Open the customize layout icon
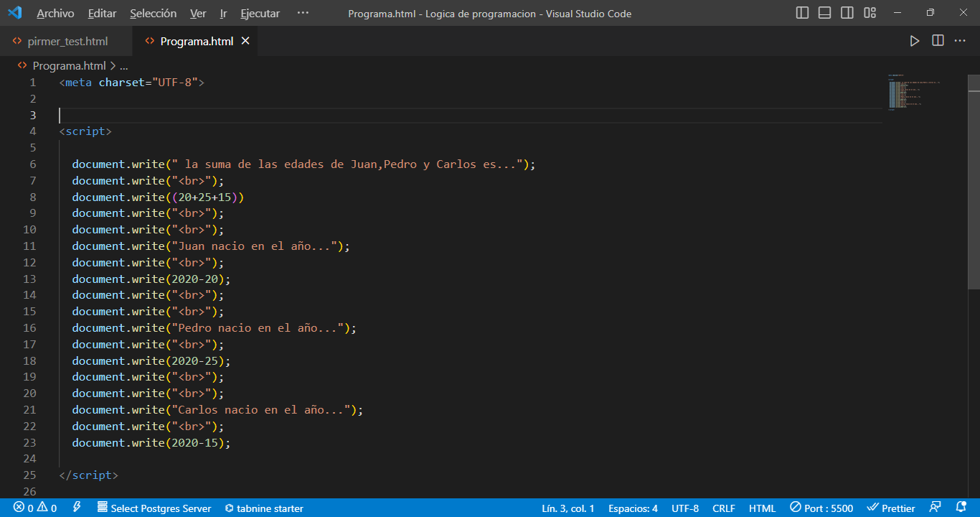 click(x=870, y=13)
